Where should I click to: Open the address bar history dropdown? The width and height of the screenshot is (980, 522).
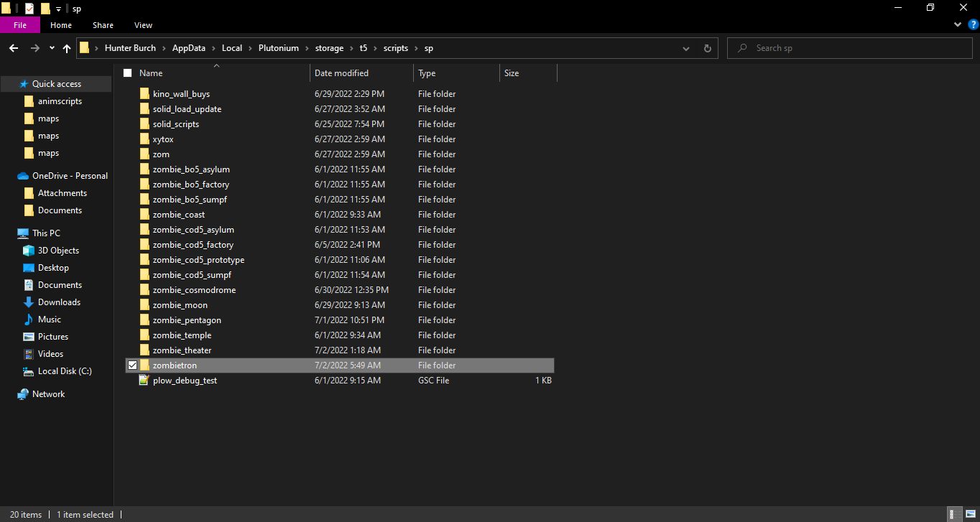(x=687, y=48)
